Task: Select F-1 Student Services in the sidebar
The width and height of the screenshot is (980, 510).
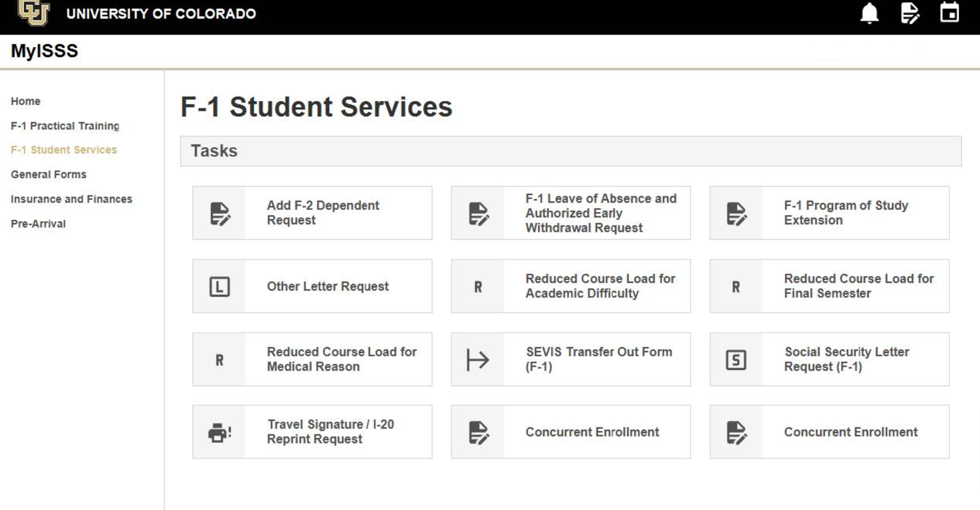Action: [x=64, y=150]
